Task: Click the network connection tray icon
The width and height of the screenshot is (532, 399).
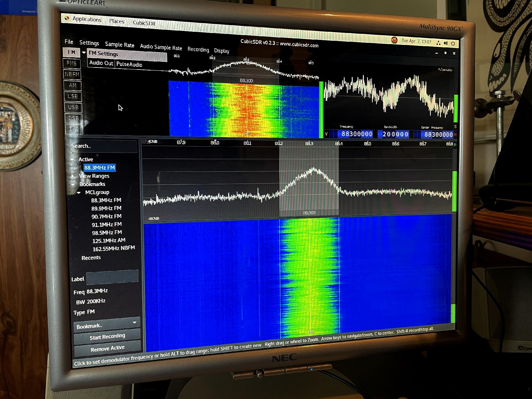Action: [438, 43]
